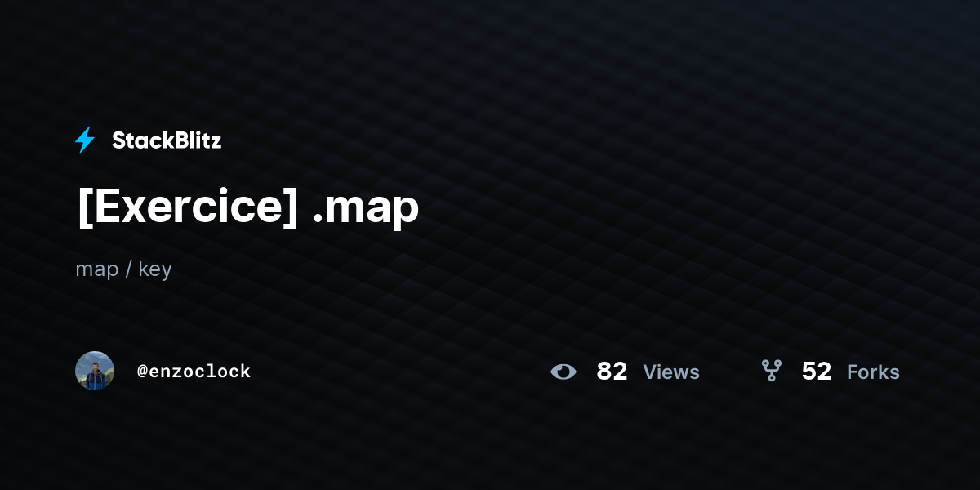Viewport: 980px width, 490px height.
Task: Click the word "[Exercice]" in the title
Action: (187, 207)
